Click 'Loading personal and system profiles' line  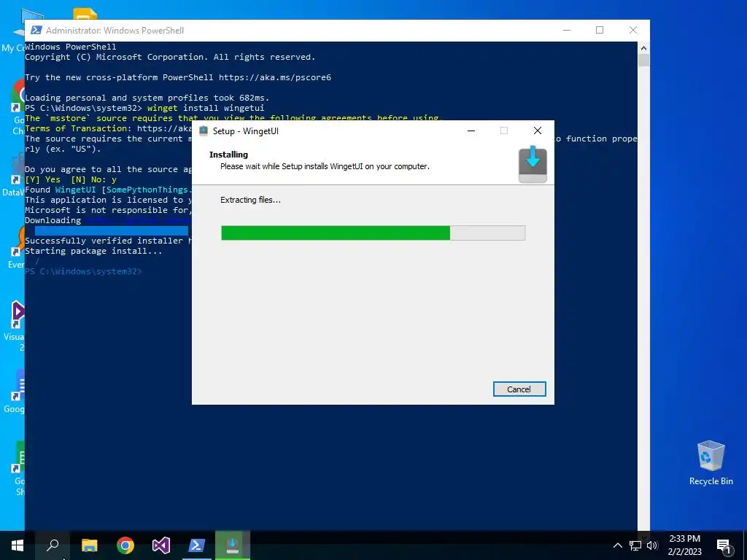tap(147, 98)
